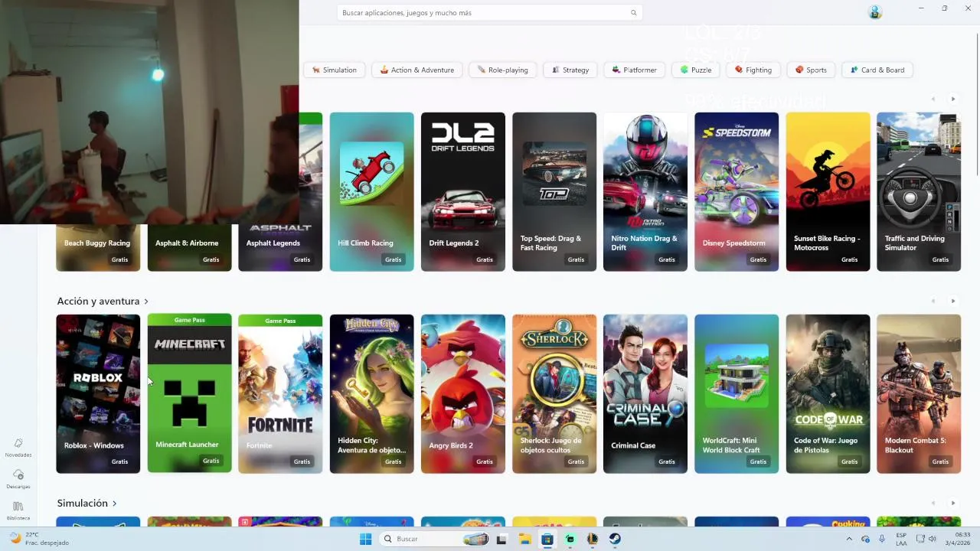Open the user profile avatar
Image resolution: width=980 pixels, height=551 pixels.
[875, 12]
